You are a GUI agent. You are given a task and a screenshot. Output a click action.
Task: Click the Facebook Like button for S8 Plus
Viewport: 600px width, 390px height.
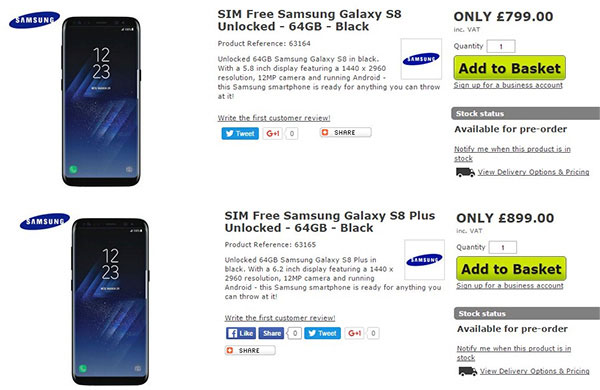pos(241,333)
